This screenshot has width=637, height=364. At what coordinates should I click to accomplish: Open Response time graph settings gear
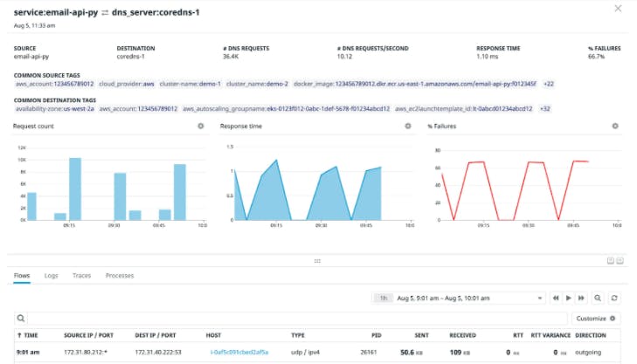(x=407, y=127)
